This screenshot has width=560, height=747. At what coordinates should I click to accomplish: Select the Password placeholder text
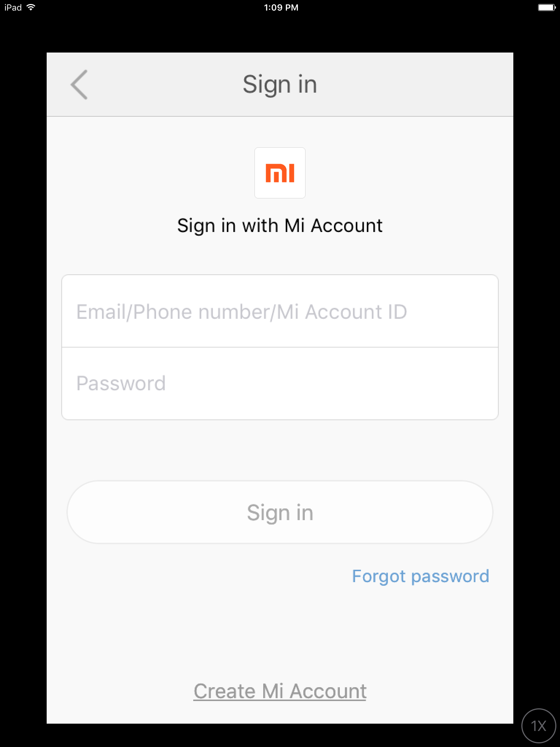click(x=121, y=383)
